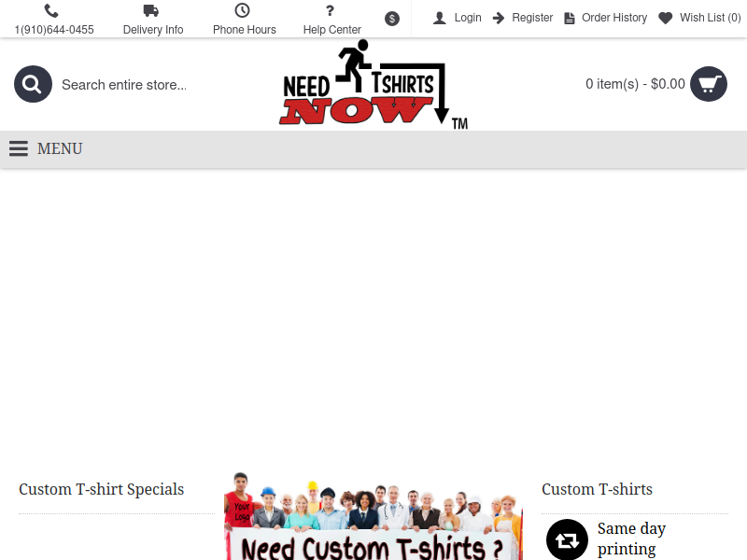Click the document icon beside Order History
The image size is (747, 560).
pyautogui.click(x=570, y=18)
